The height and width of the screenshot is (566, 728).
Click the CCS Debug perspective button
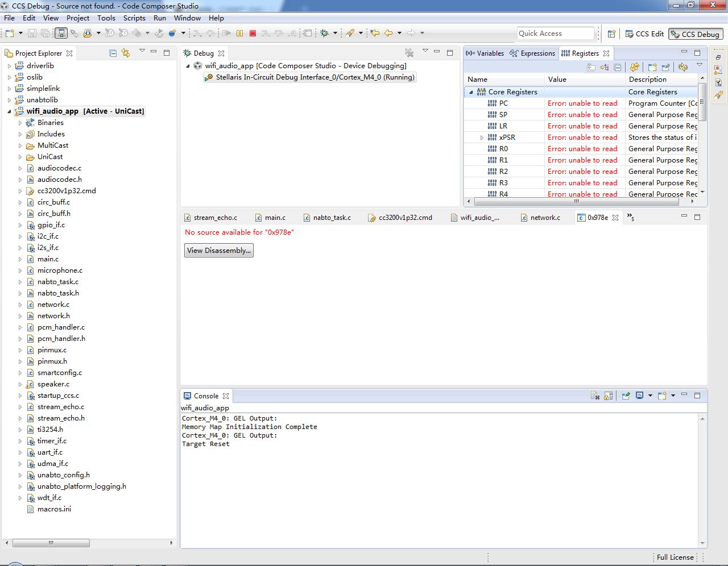695,34
